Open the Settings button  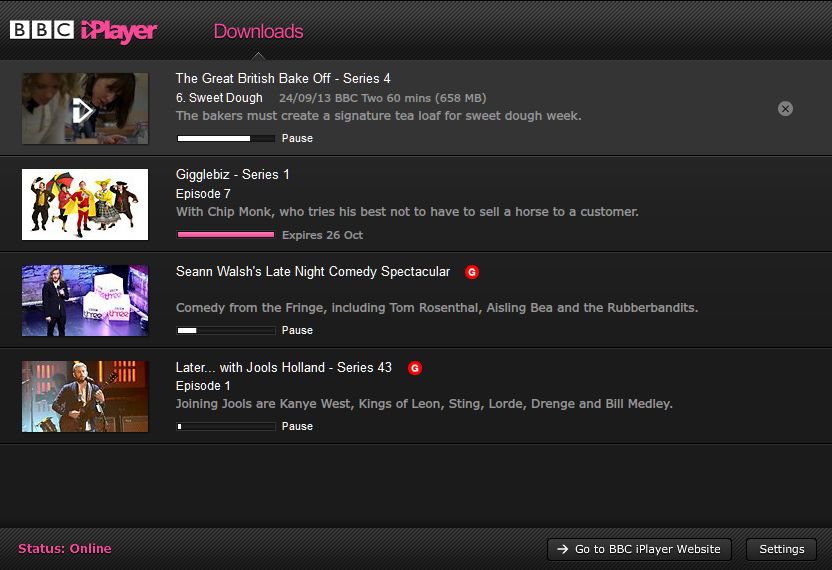[x=781, y=549]
